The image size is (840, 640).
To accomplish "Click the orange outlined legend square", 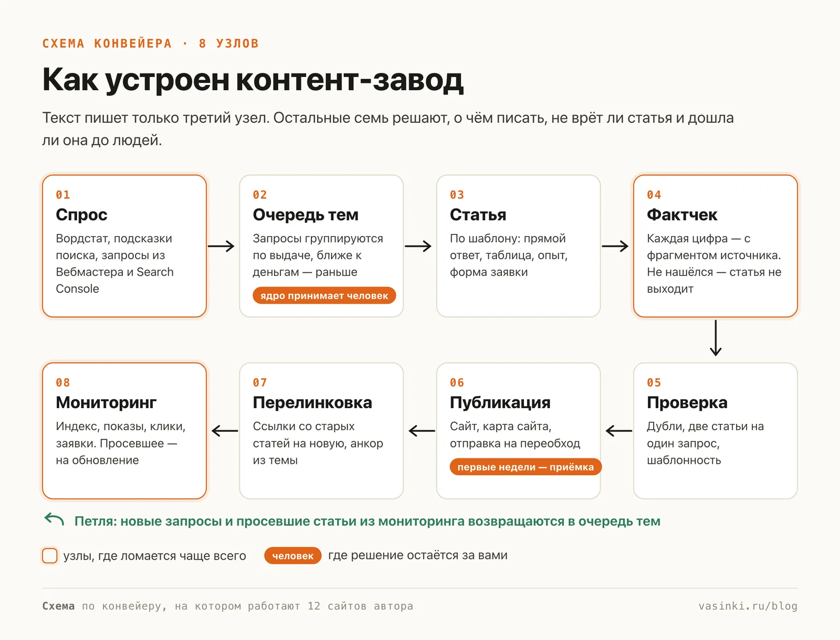I will click(x=50, y=556).
